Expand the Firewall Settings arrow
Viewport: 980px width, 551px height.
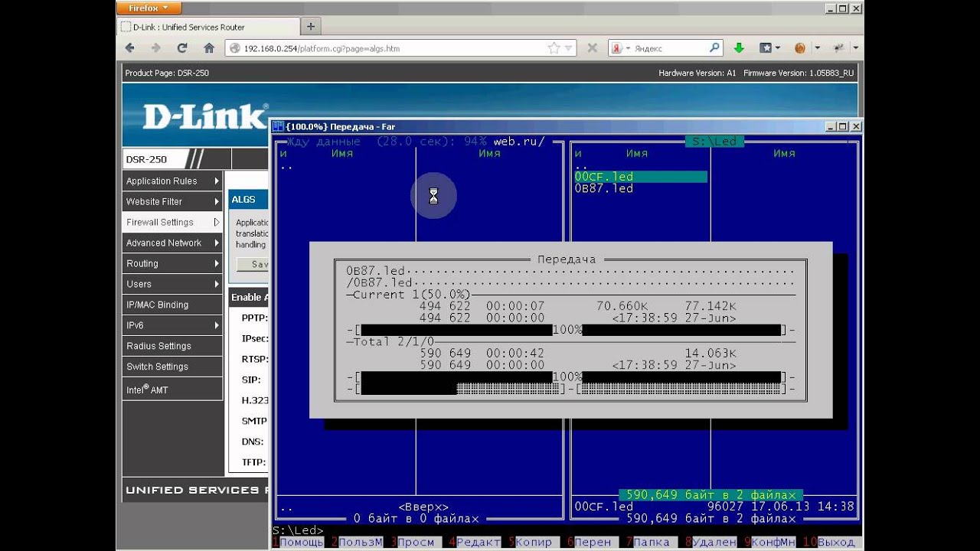click(x=217, y=223)
